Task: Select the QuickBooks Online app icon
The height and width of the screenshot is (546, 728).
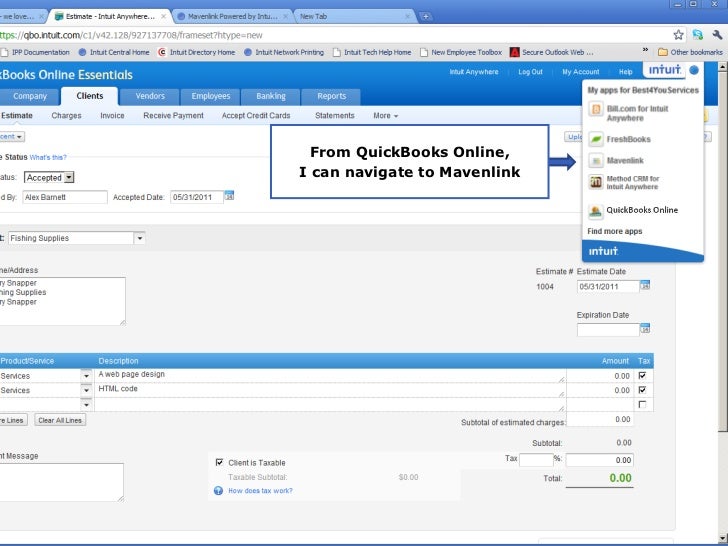Action: [596, 211]
